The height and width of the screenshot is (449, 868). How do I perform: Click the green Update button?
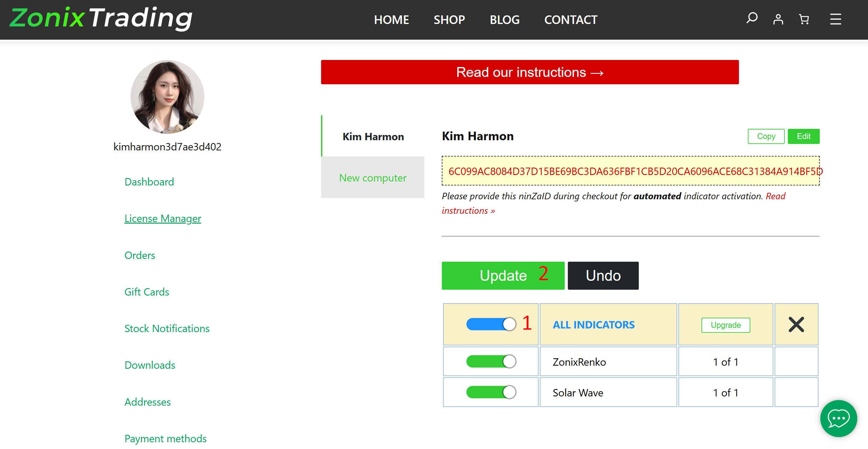click(503, 276)
